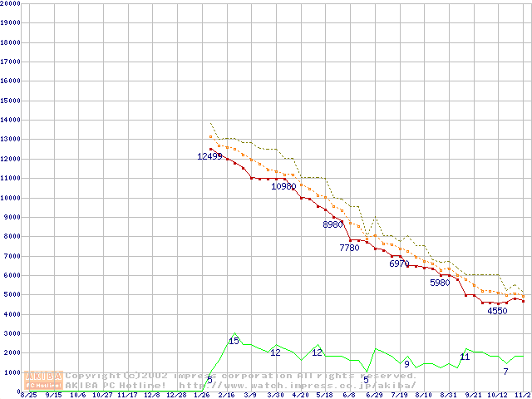Screen dimensions: 532x399
Task: Select the 6970 price data label
Action: (x=399, y=264)
